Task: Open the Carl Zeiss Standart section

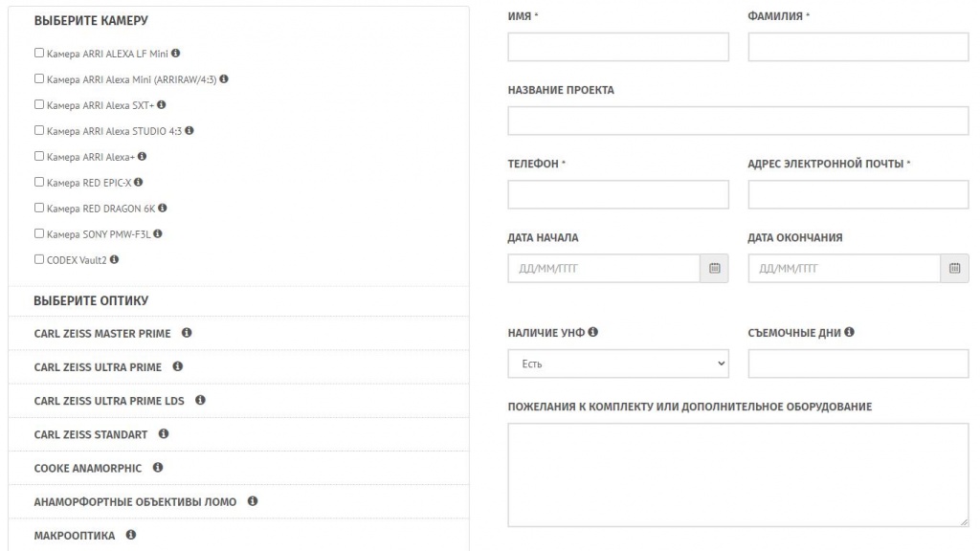Action: click(238, 434)
